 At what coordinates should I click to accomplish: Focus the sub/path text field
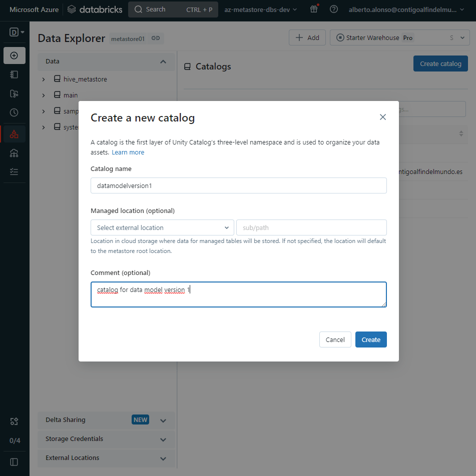coord(311,227)
